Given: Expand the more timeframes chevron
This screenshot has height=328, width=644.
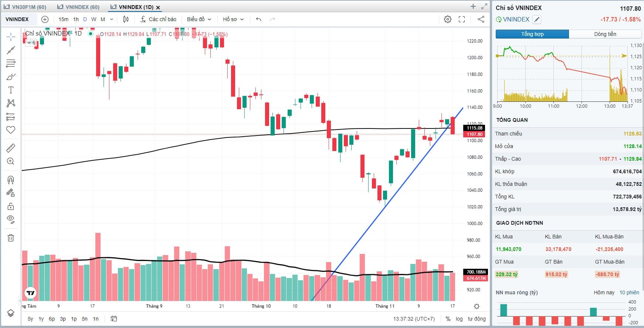Looking at the screenshot, I should (112, 19).
